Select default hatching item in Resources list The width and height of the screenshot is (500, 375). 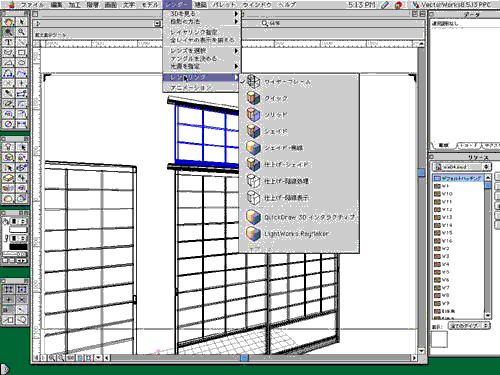click(458, 178)
